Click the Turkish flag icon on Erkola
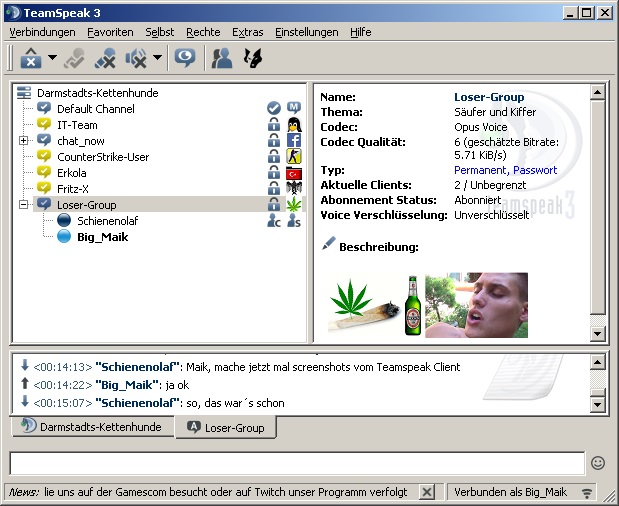This screenshot has height=506, width=619. click(x=294, y=173)
